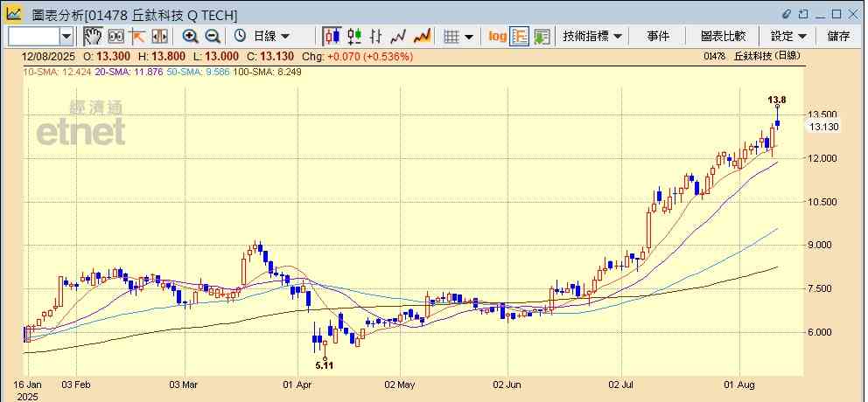Click the Chg: +0.070 (+0.536%) value

(x=358, y=57)
